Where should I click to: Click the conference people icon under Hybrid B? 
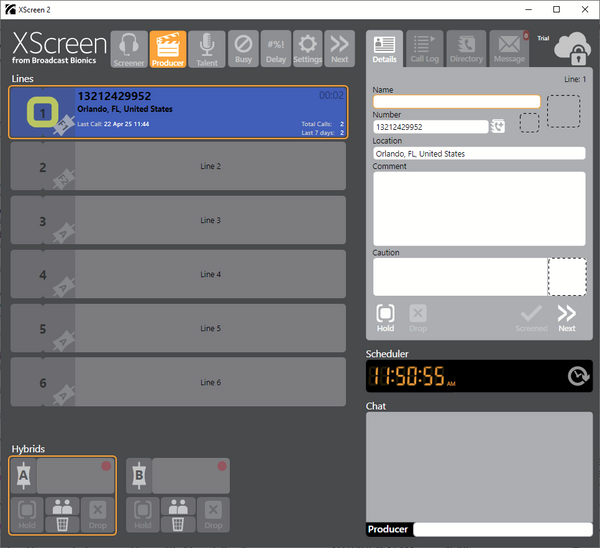(178, 506)
